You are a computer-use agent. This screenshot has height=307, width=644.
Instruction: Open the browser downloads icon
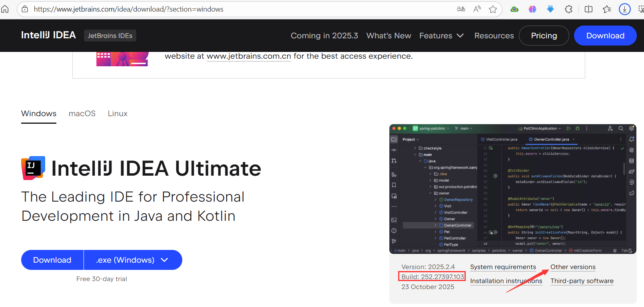click(625, 9)
